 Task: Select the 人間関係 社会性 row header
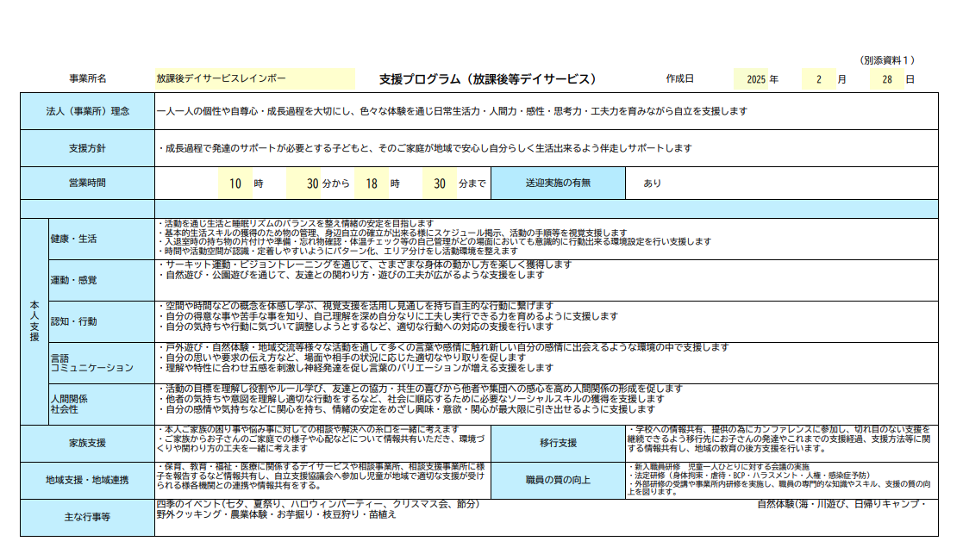(x=102, y=404)
